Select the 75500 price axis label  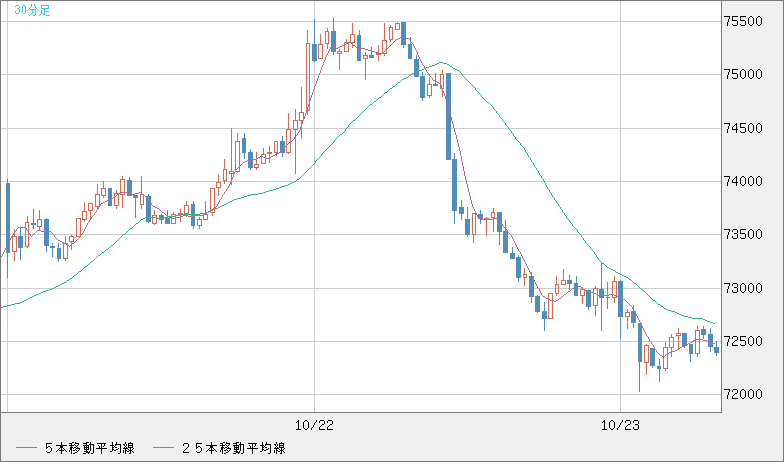(744, 21)
